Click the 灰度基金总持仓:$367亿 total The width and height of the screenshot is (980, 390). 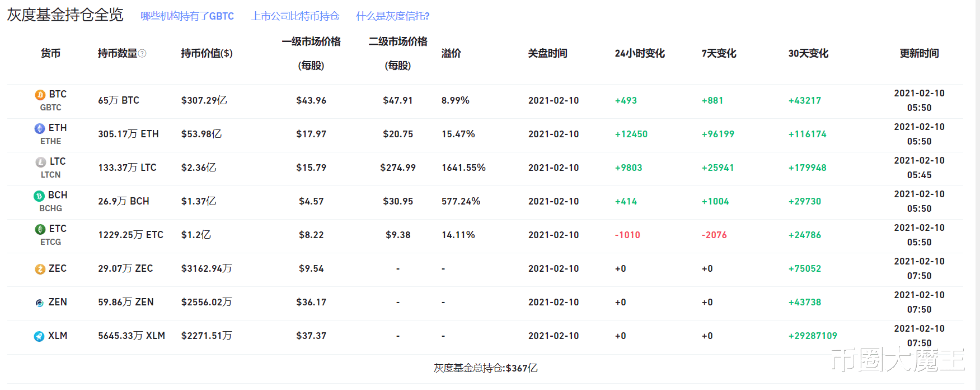[x=486, y=368]
